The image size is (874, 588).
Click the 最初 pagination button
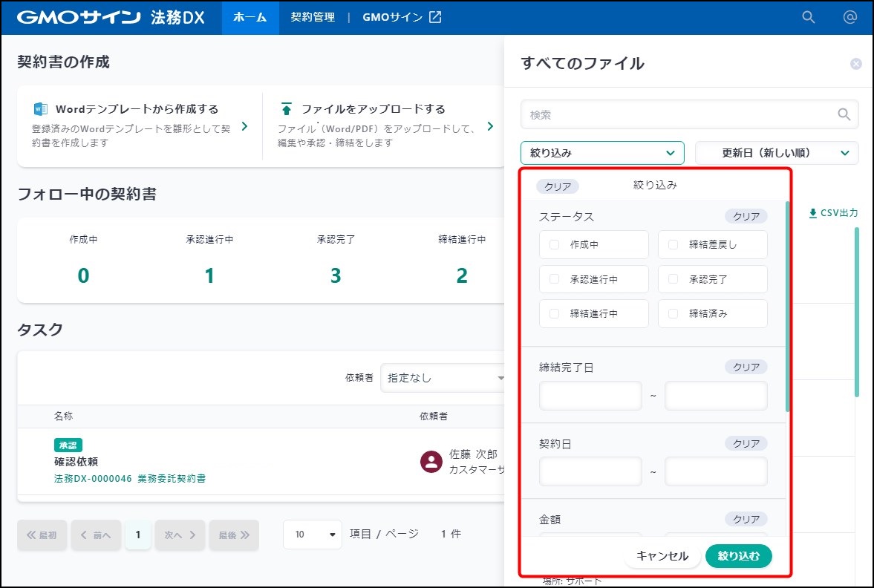[42, 535]
